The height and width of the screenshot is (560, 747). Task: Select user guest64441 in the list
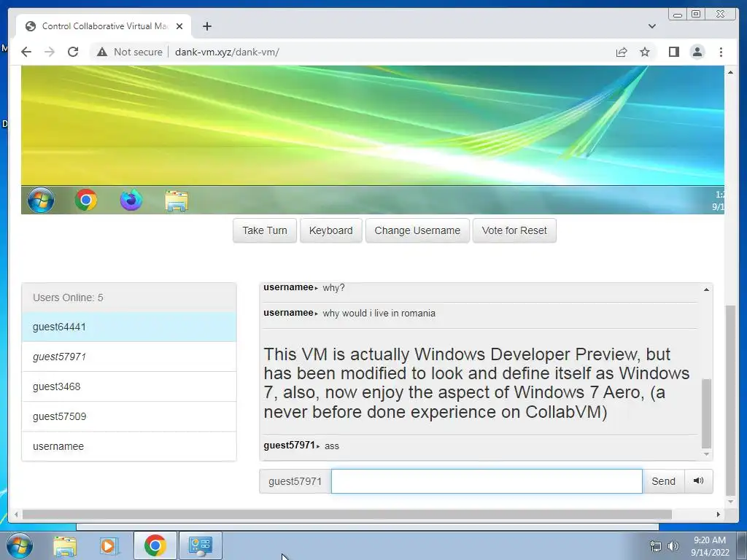[129, 327]
